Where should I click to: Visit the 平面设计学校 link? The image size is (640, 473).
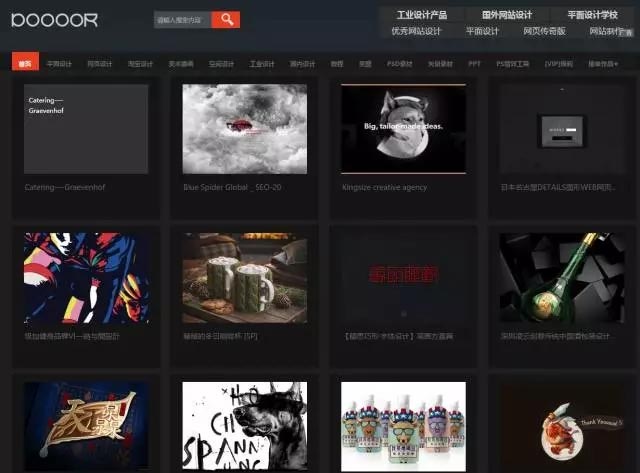point(592,15)
